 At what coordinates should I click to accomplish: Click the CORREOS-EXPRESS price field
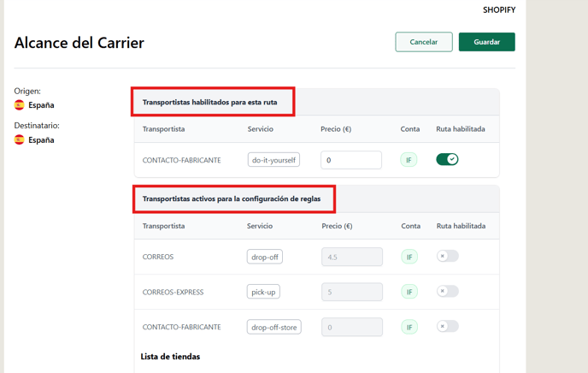352,292
